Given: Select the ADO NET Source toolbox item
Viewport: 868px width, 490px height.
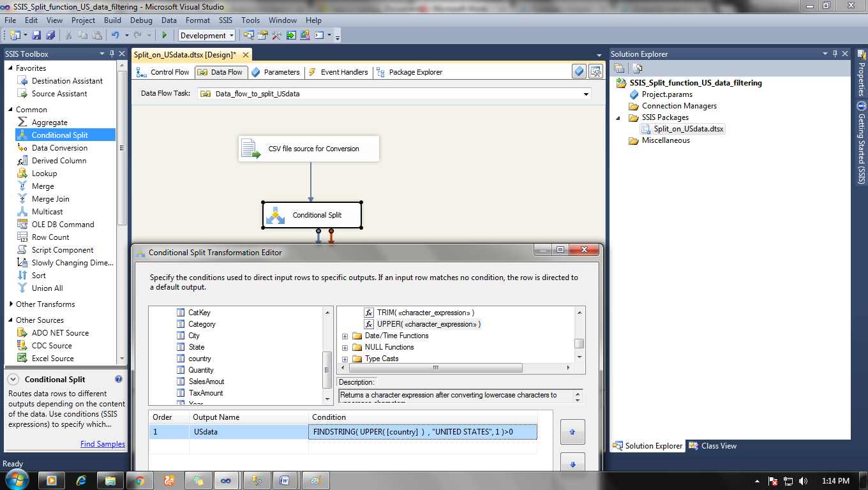Looking at the screenshot, I should click(60, 332).
